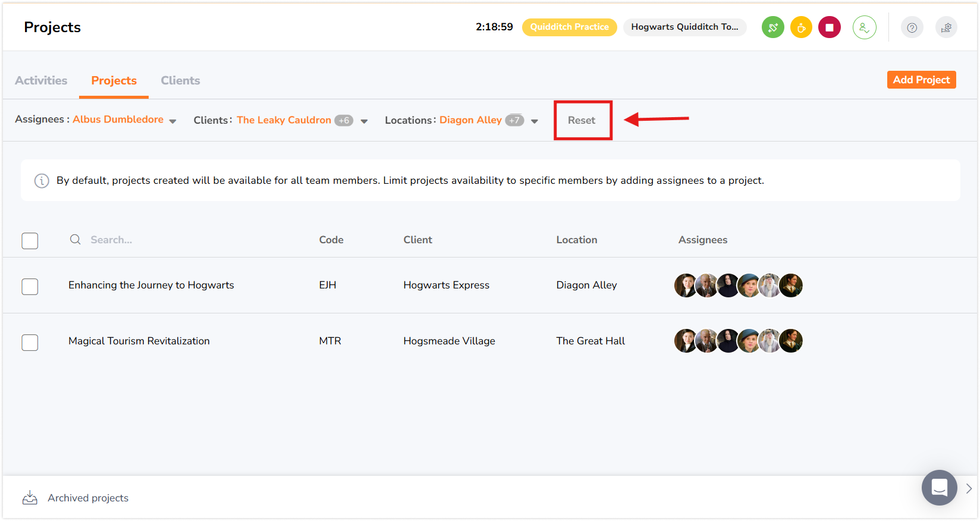
Task: Click assignee avatars for Enhancing the Journey
Action: (739, 285)
